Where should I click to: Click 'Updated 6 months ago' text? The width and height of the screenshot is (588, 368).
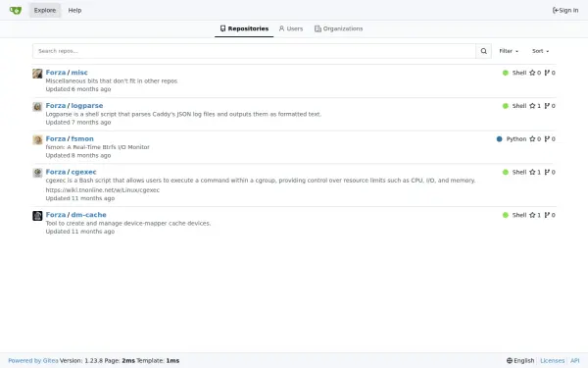pos(78,89)
